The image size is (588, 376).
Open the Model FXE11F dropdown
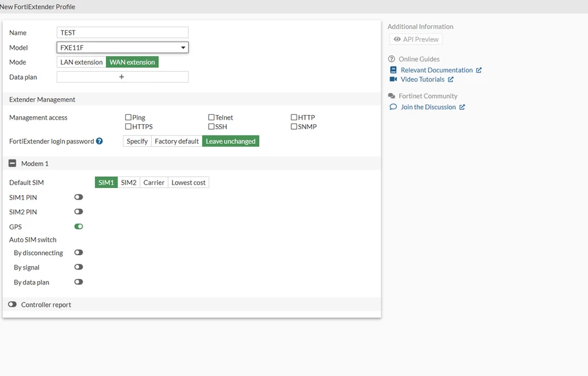[122, 48]
